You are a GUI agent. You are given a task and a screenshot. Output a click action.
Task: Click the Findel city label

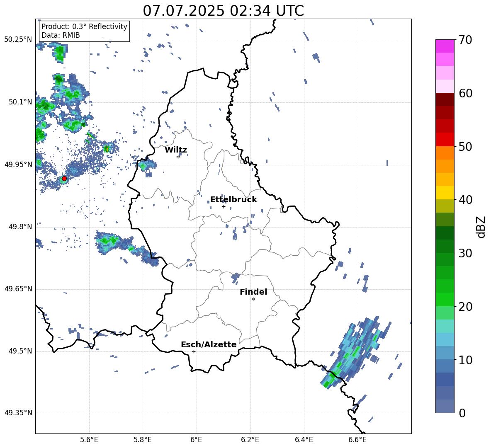[253, 292]
